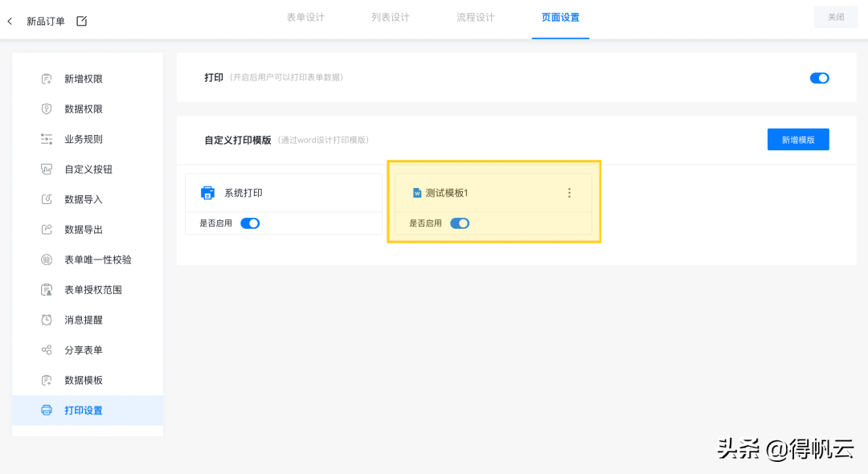The height and width of the screenshot is (474, 868).
Task: Click the 数据模板 sidebar icon
Action: tap(47, 380)
